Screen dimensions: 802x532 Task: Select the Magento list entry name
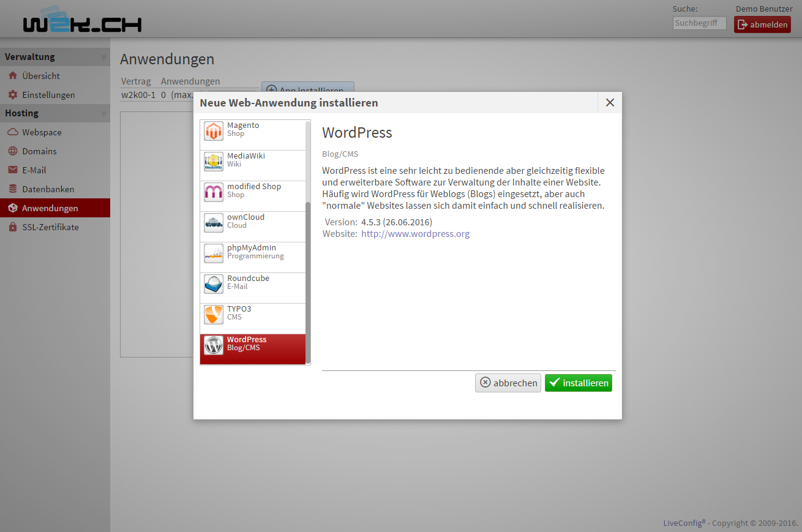[x=243, y=125]
